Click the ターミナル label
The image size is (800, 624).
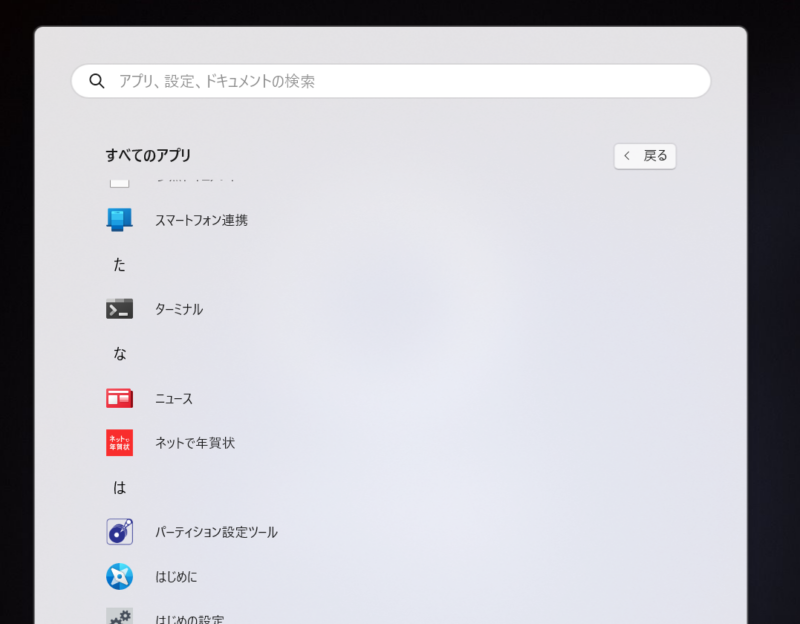point(179,309)
